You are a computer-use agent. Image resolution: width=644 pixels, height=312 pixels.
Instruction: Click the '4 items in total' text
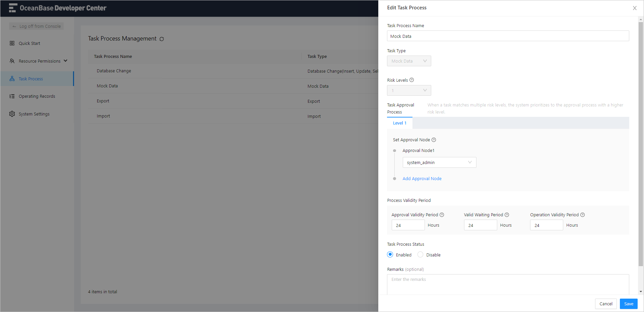tap(103, 292)
